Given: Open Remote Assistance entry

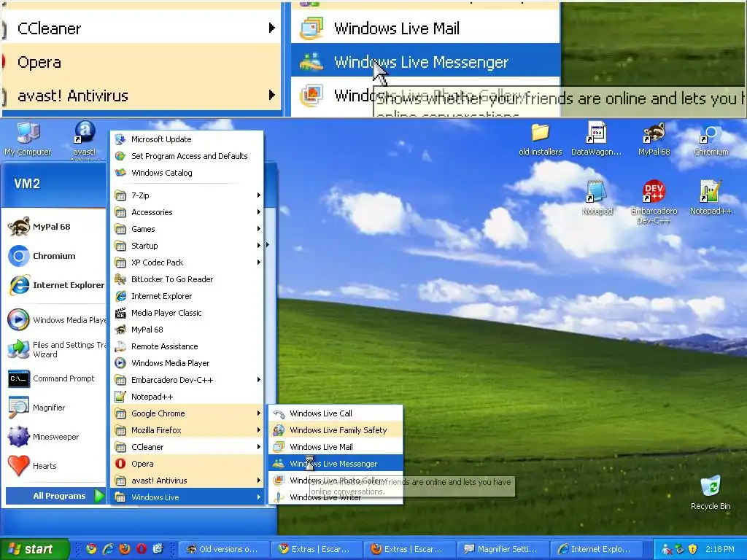Looking at the screenshot, I should coord(187,346).
